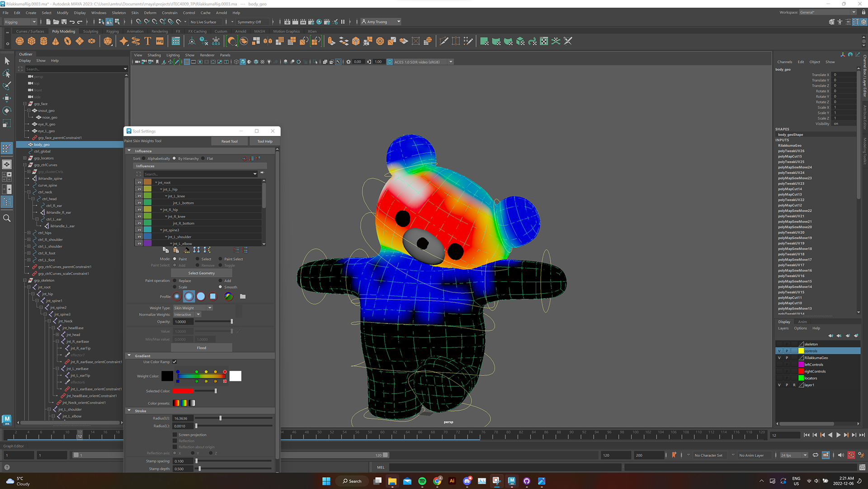The width and height of the screenshot is (868, 489).
Task: Set paint operation to Add
Action: click(x=220, y=281)
